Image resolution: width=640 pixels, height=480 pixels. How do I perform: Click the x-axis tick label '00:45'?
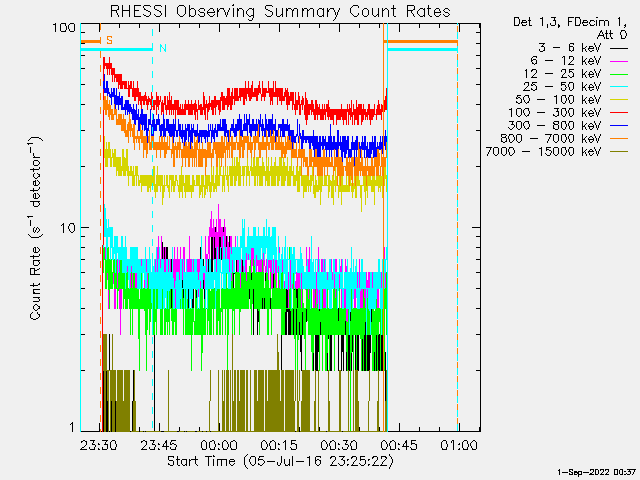coord(399,445)
